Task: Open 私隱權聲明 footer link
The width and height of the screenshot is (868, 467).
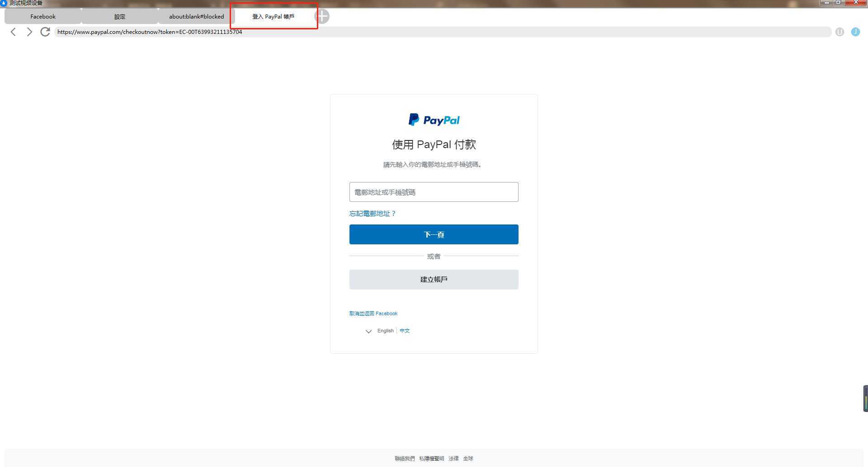Action: click(431, 458)
